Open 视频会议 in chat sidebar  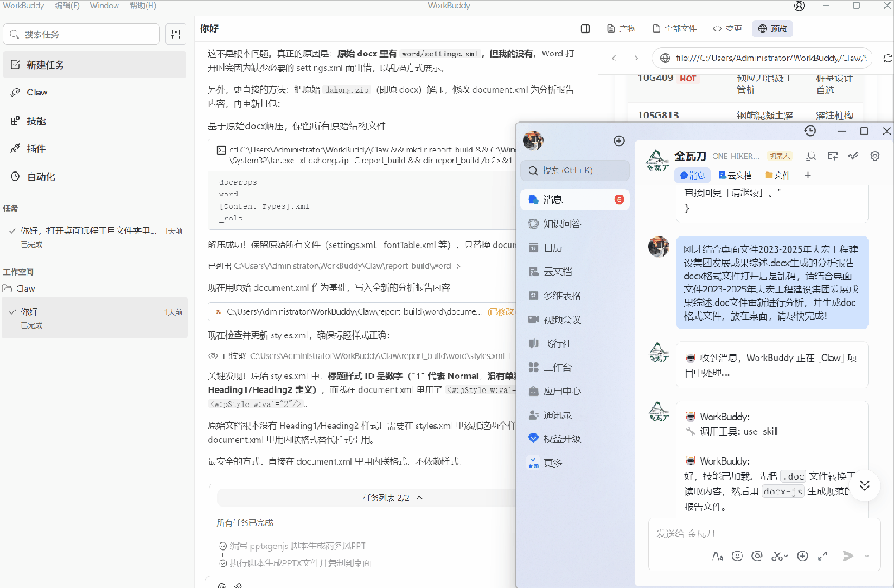coord(575,320)
